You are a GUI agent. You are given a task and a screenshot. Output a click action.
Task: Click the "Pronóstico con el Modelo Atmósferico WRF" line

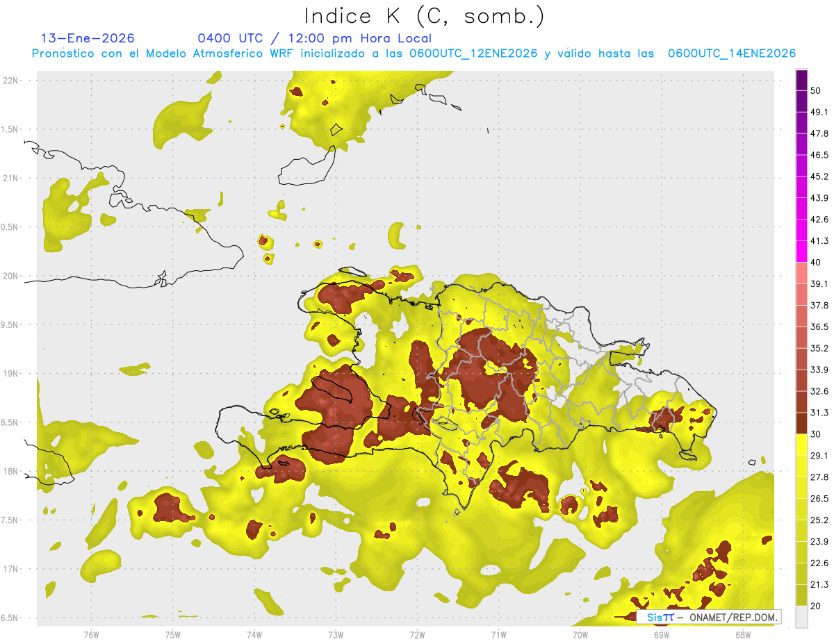pyautogui.click(x=414, y=53)
